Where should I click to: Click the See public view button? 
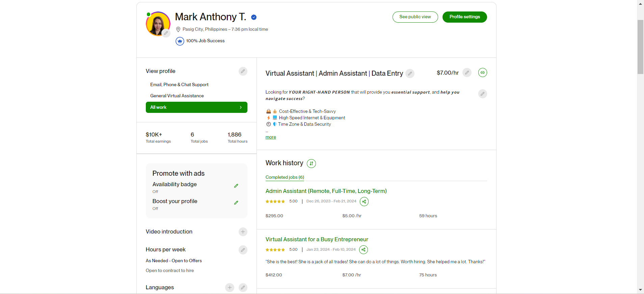pyautogui.click(x=415, y=17)
